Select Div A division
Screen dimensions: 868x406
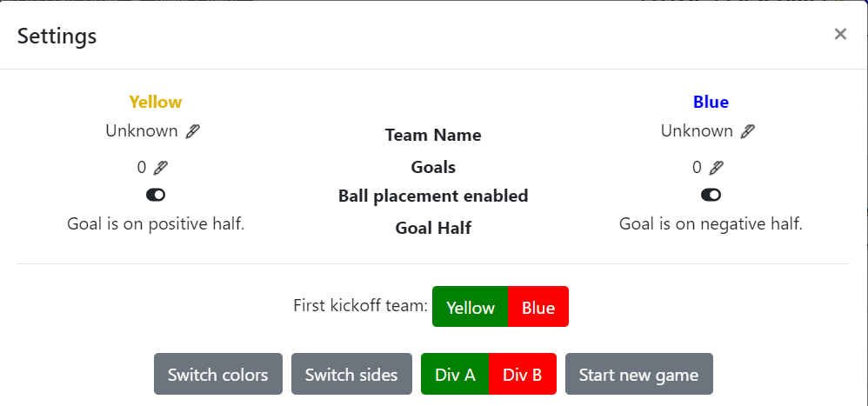coord(455,375)
